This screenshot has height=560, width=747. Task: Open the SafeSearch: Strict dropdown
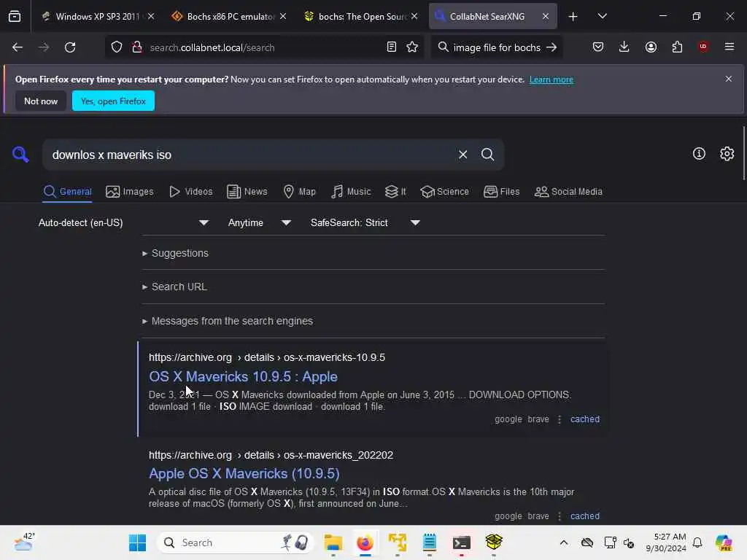(x=365, y=222)
